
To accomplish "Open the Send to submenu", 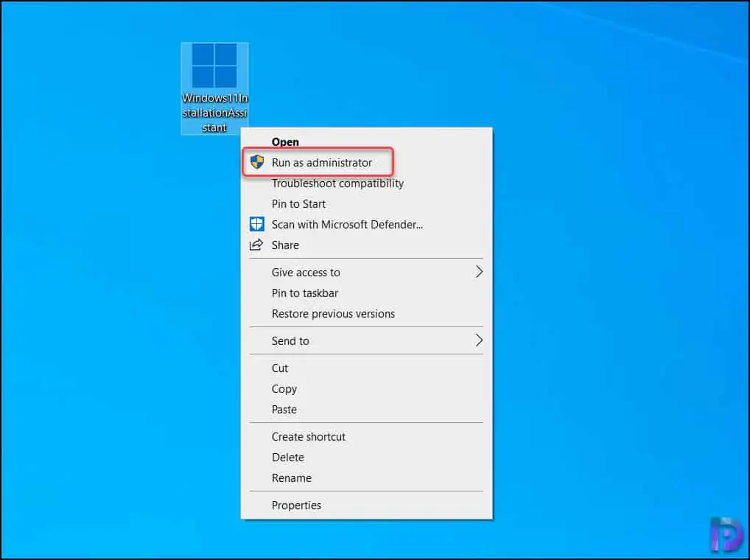I will pos(366,340).
